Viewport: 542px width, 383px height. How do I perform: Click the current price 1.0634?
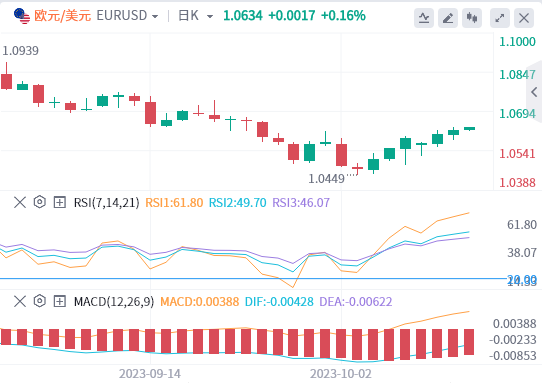point(243,16)
